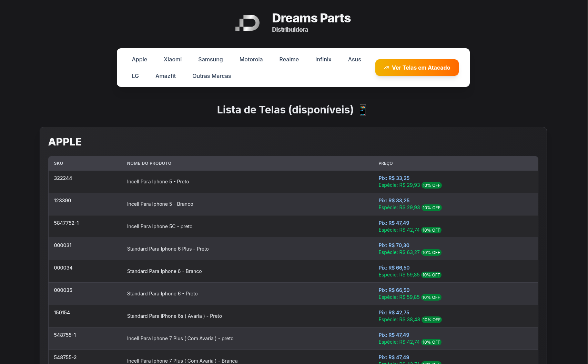Viewport: 588px width, 364px height.
Task: Click Standard Para Iphone 6 - Preto
Action: pos(162,294)
